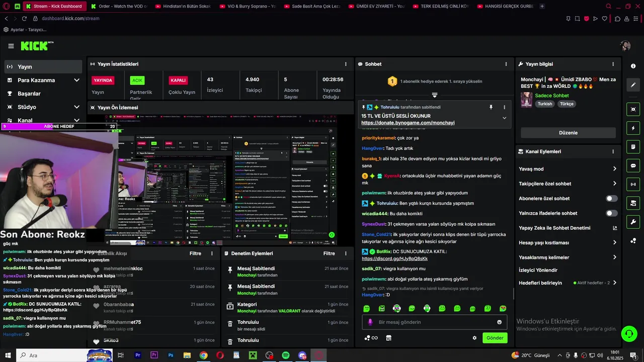Open the chat bubble icon in the right rail
This screenshot has height=362, width=644.
[633, 165]
